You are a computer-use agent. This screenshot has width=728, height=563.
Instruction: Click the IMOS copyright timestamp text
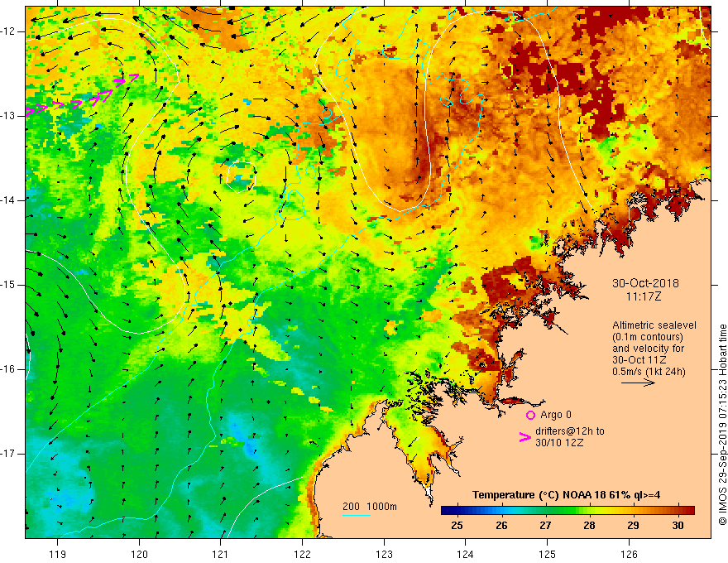click(722, 425)
